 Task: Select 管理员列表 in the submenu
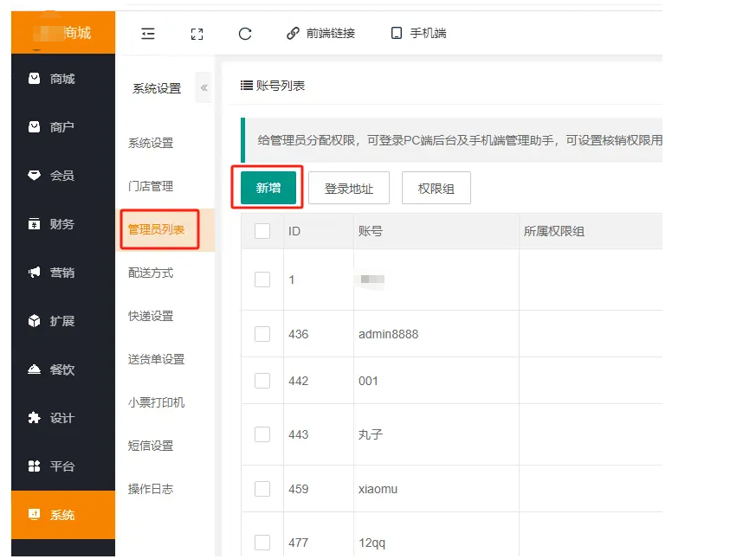pyautogui.click(x=159, y=229)
